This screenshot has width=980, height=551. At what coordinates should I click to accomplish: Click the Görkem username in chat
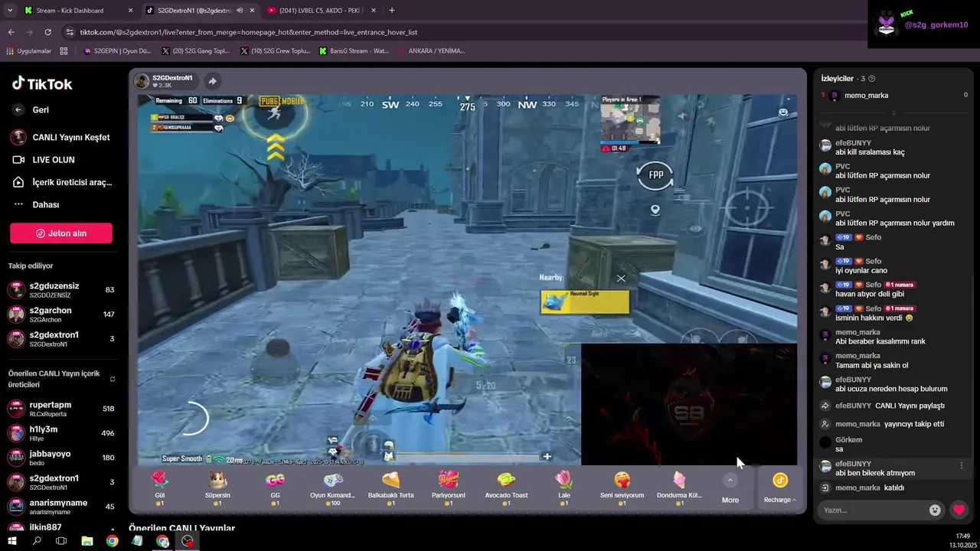[848, 440]
